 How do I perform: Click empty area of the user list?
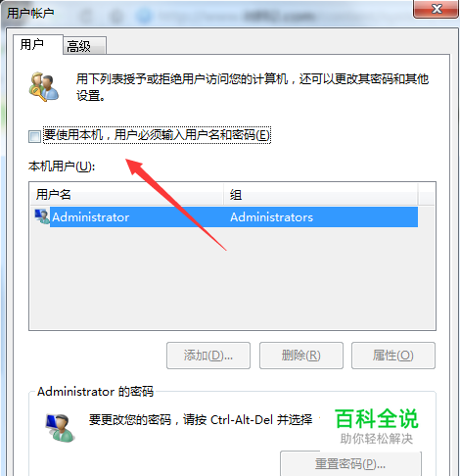tap(232, 278)
